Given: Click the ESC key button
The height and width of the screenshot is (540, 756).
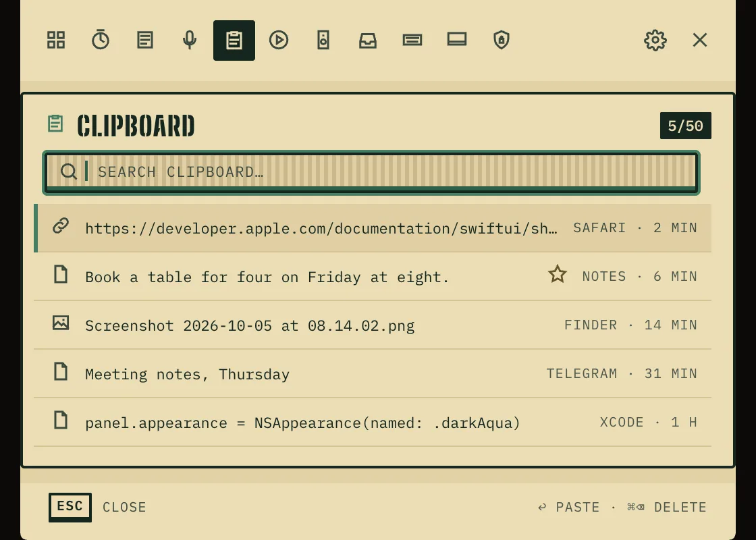Looking at the screenshot, I should (70, 507).
